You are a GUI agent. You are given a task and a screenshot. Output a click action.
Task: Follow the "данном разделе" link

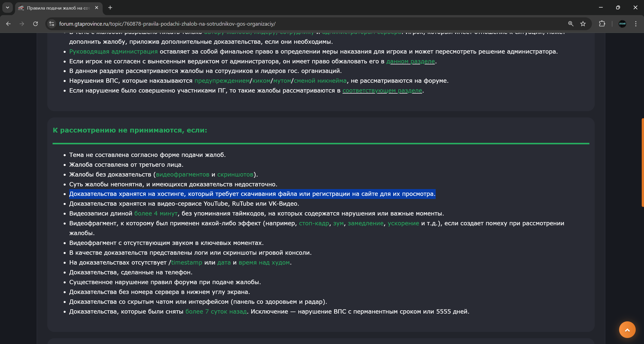pos(411,61)
